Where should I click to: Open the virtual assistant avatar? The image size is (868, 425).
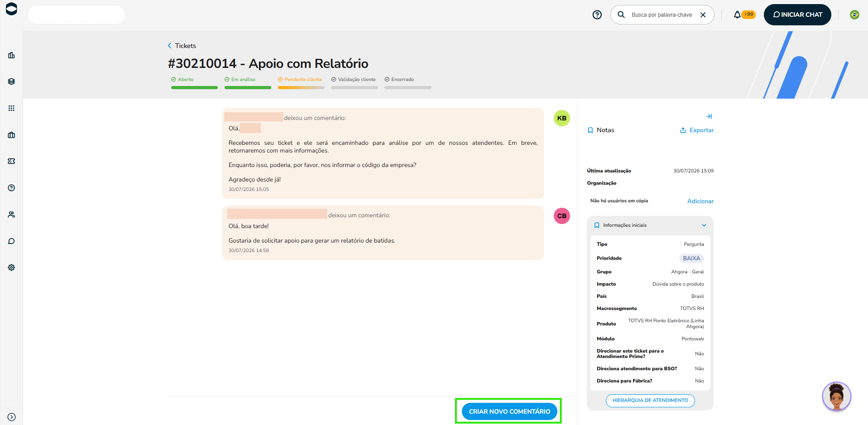[836, 396]
